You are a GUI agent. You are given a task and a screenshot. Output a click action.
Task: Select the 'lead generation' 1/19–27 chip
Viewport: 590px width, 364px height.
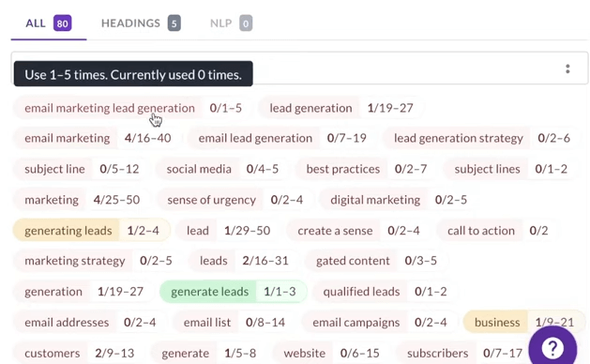(341, 108)
